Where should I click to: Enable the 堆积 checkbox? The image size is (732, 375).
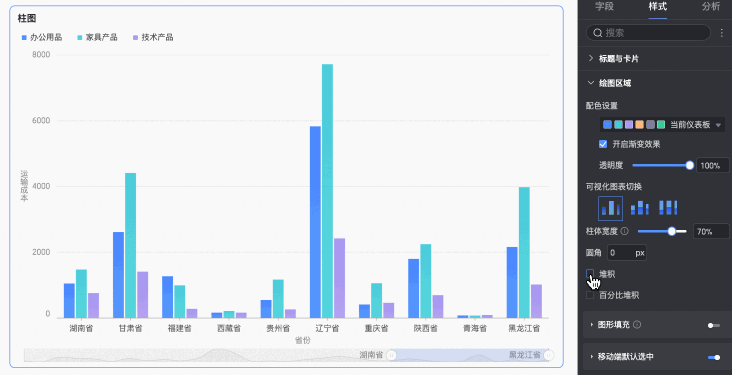tap(590, 274)
